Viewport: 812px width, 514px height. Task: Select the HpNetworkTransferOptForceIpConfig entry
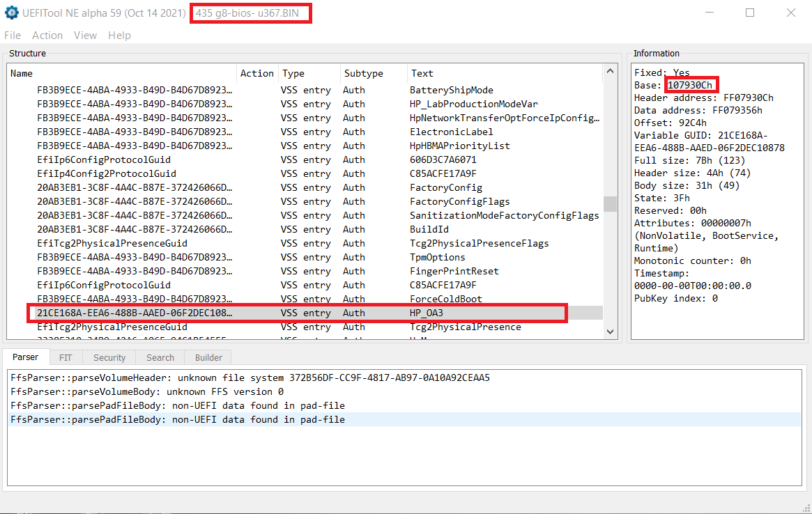[305, 118]
